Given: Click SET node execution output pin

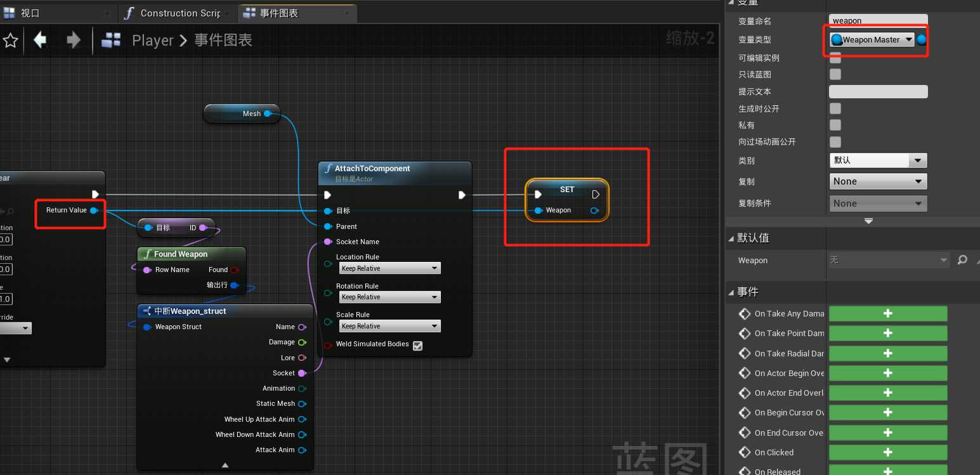Looking at the screenshot, I should tap(596, 195).
